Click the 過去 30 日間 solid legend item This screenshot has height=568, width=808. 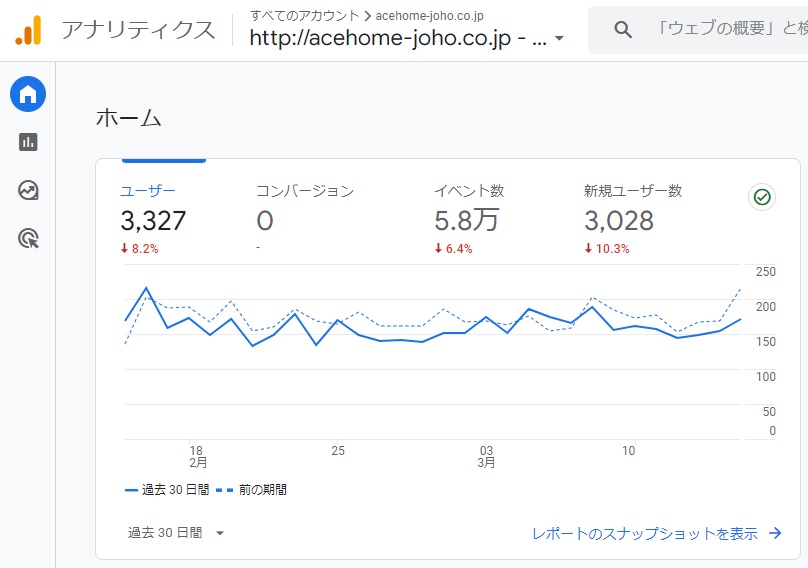coord(167,490)
